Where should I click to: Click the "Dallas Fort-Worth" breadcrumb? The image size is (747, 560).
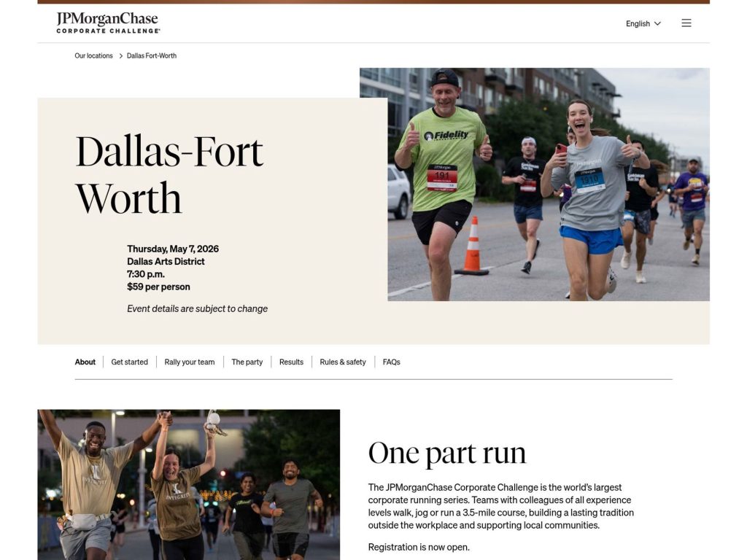(150, 55)
